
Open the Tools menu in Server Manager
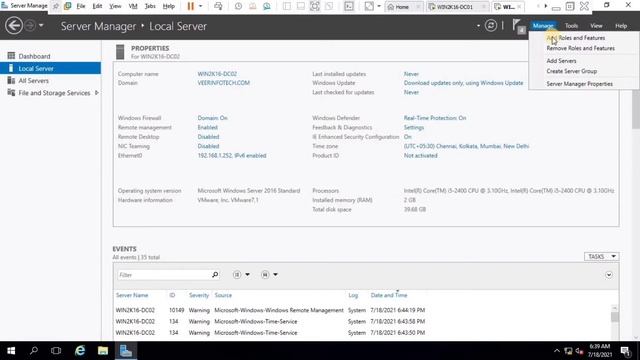click(571, 26)
